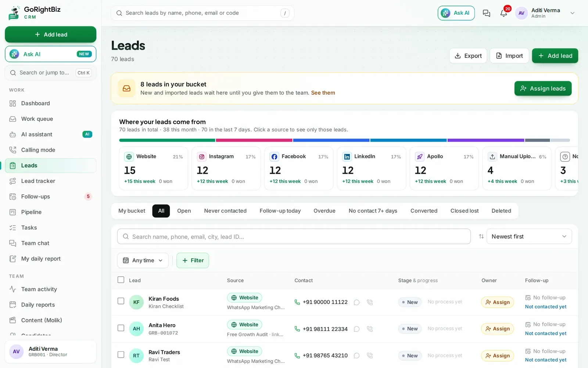Click phone icon beside +91 98111 22334

[297, 329]
